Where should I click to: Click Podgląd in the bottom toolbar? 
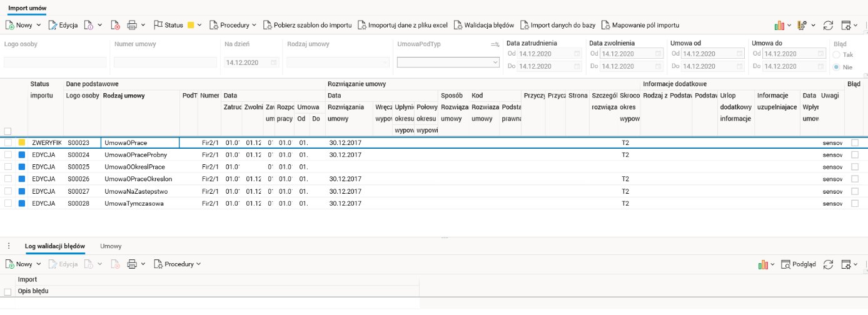[799, 264]
